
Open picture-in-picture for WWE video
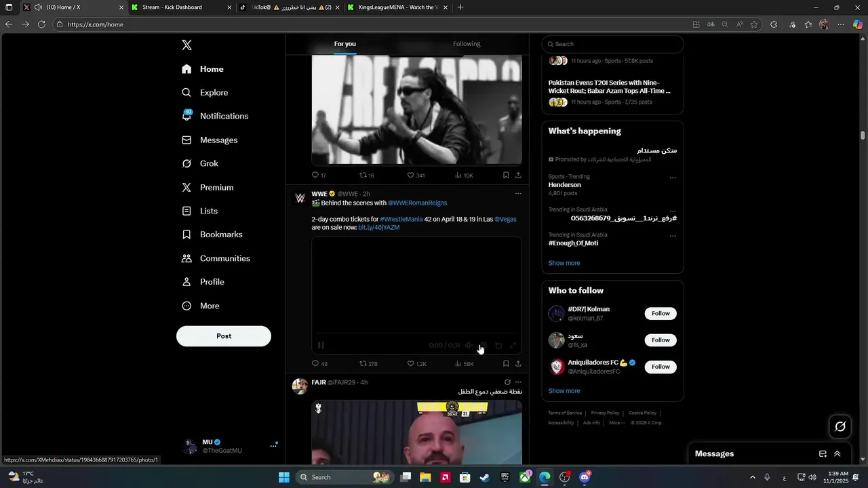pos(498,346)
